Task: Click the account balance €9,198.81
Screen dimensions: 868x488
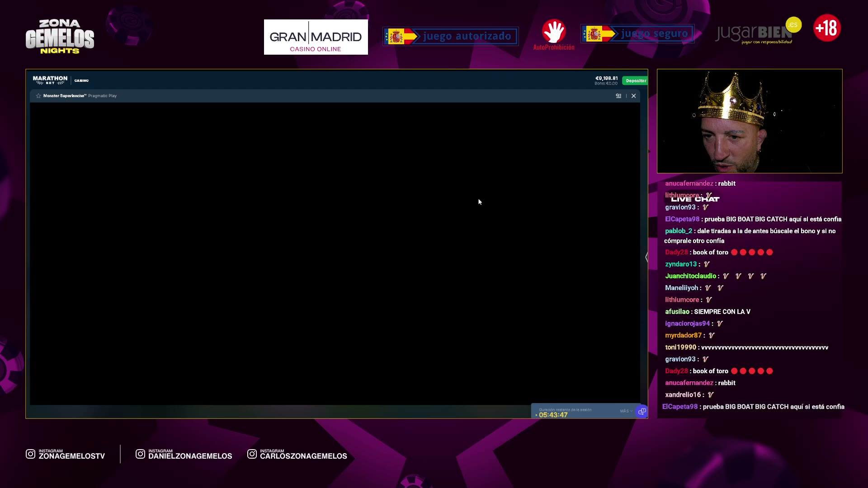Action: [x=606, y=78]
